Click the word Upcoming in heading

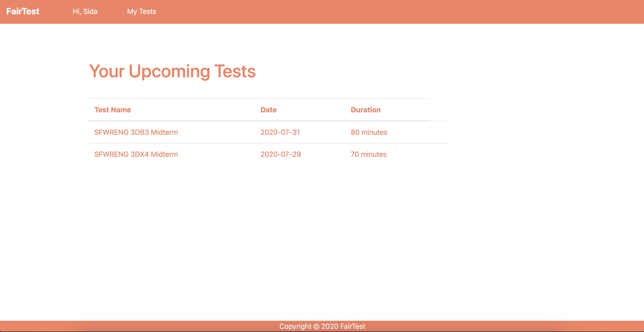pos(169,71)
